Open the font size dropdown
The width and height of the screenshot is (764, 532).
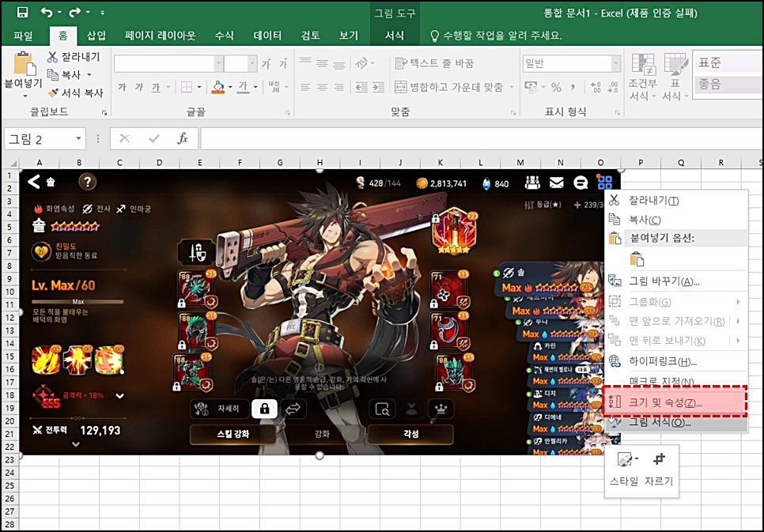(252, 64)
